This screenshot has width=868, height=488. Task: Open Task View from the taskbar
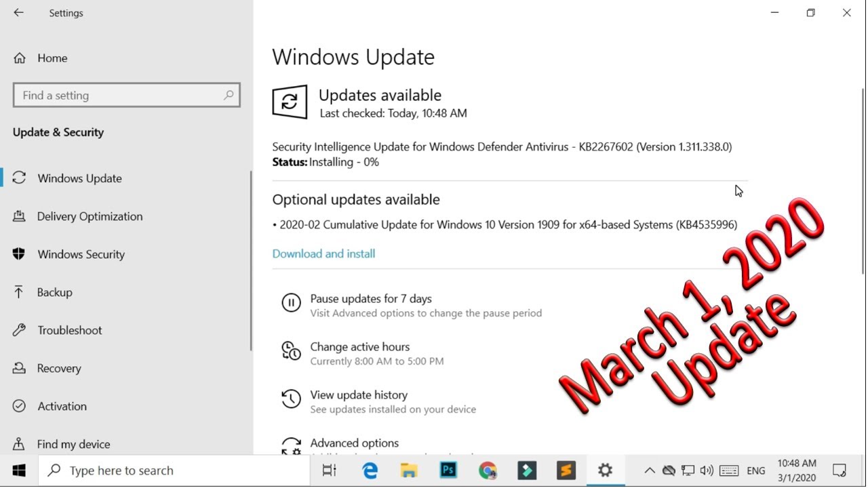[x=330, y=470]
